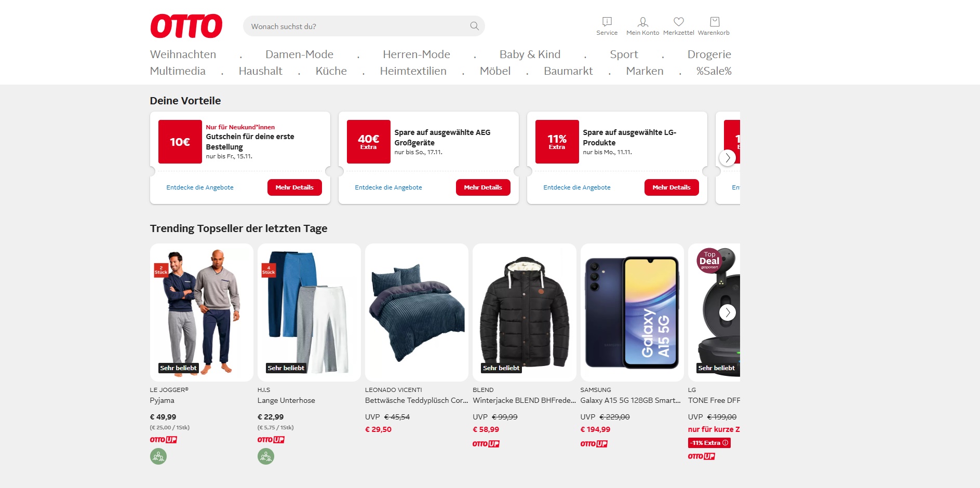Image resolution: width=980 pixels, height=488 pixels.
Task: Click the search magnifier icon
Action: tap(474, 26)
